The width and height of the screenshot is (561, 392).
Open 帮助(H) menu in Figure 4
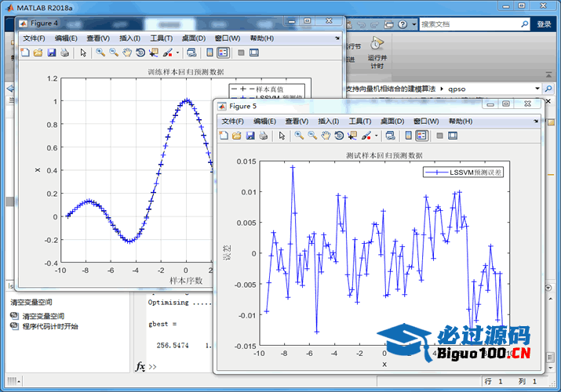coord(262,38)
